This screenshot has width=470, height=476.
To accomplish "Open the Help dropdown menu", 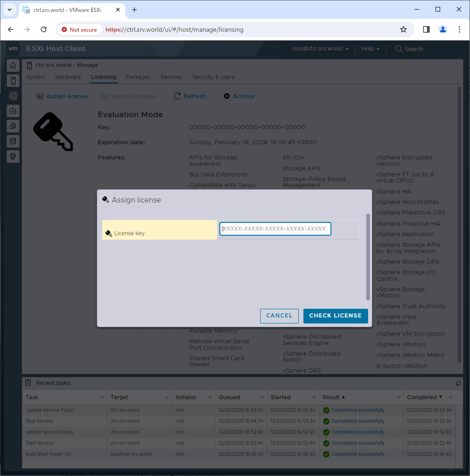I will [370, 49].
